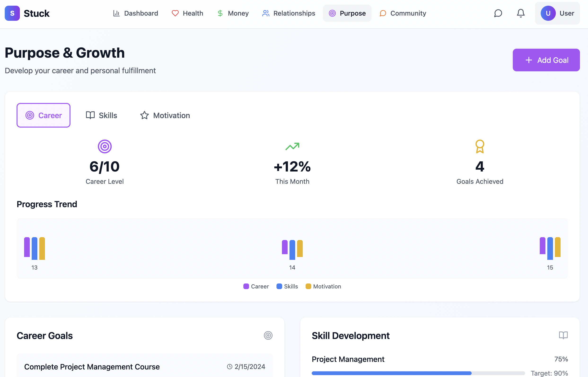588x377 pixels.
Task: Click the target icon in Career Goals
Action: 268,335
